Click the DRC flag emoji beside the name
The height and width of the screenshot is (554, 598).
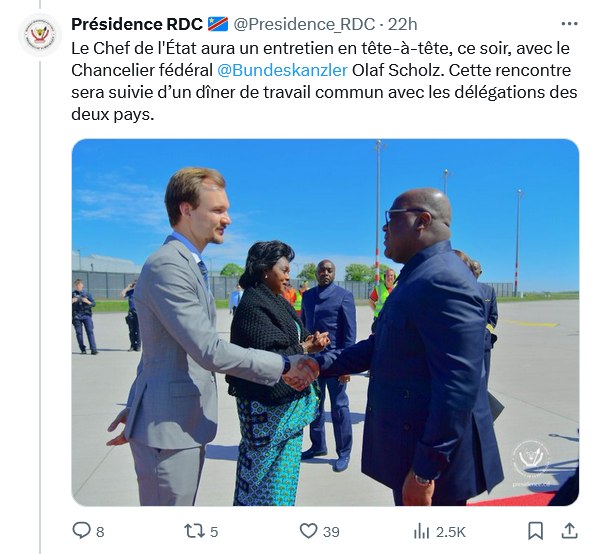coord(218,24)
